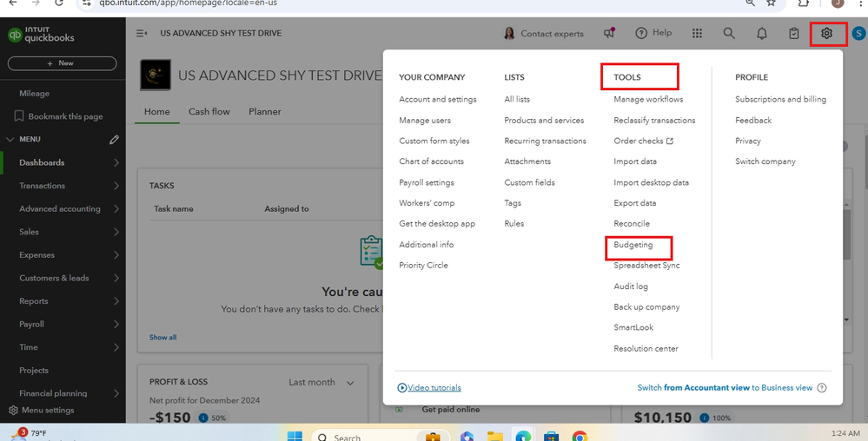Click the Help question mark icon

pos(641,33)
